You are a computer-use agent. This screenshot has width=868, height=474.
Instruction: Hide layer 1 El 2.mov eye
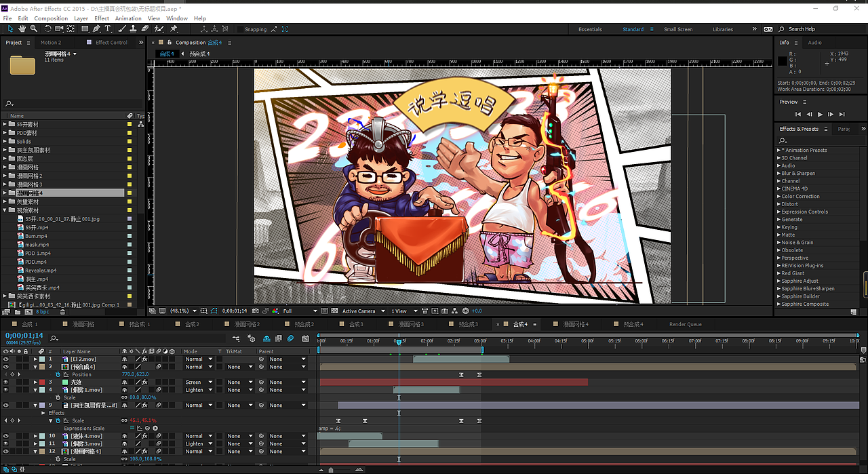pyautogui.click(x=6, y=359)
